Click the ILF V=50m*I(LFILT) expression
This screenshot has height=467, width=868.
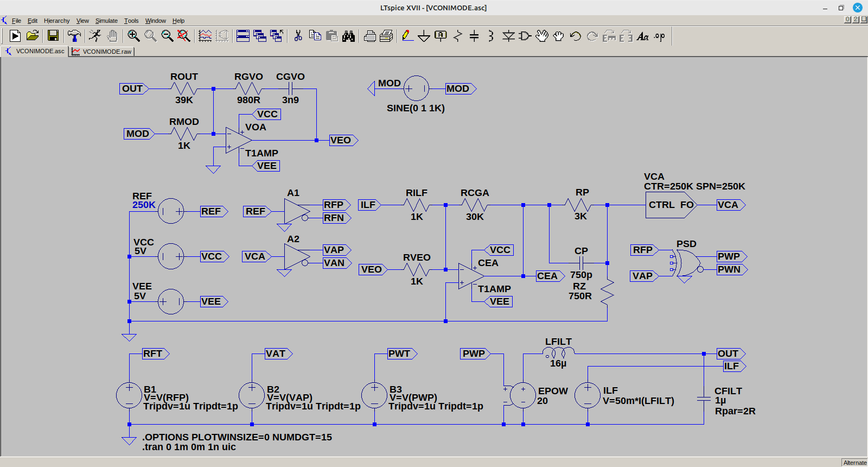(x=639, y=401)
